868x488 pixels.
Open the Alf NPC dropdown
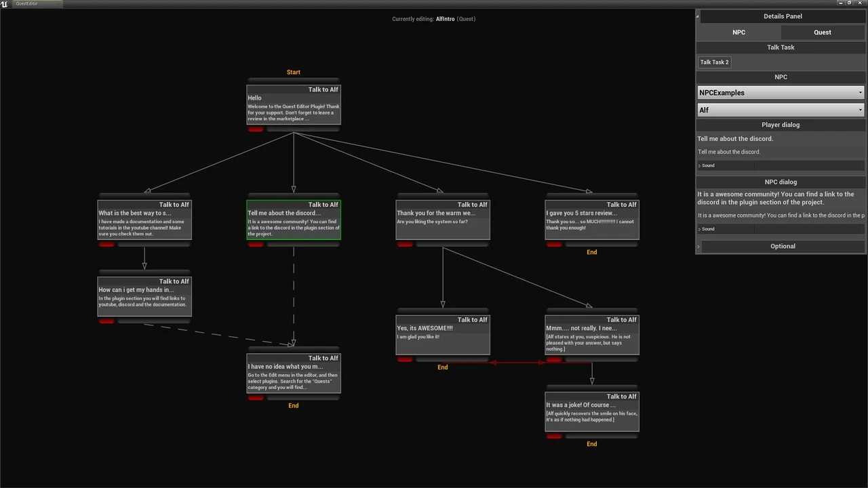(x=781, y=110)
